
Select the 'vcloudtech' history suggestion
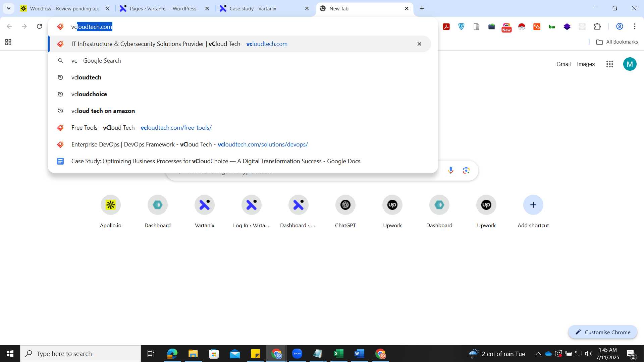(239, 77)
